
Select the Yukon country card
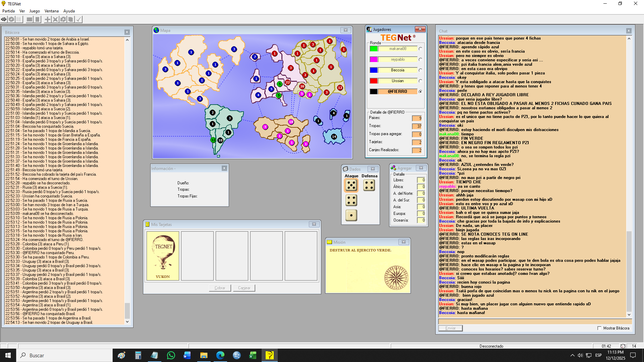coord(163,256)
